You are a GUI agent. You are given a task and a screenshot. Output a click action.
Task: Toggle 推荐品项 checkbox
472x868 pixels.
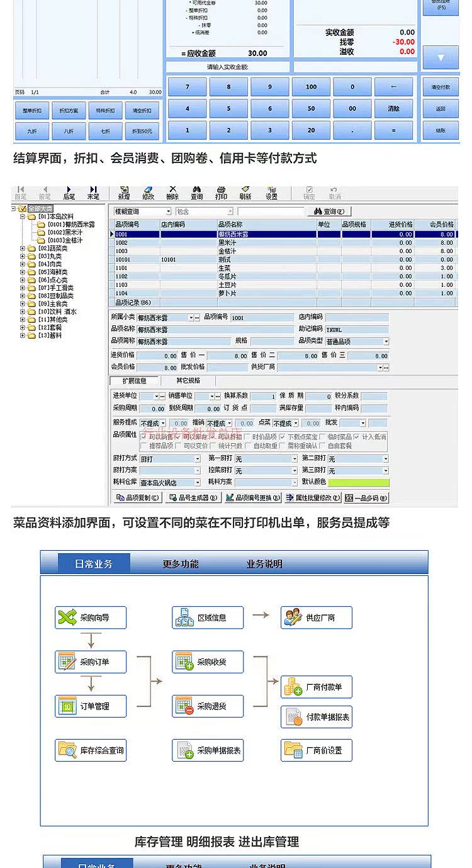[143, 446]
